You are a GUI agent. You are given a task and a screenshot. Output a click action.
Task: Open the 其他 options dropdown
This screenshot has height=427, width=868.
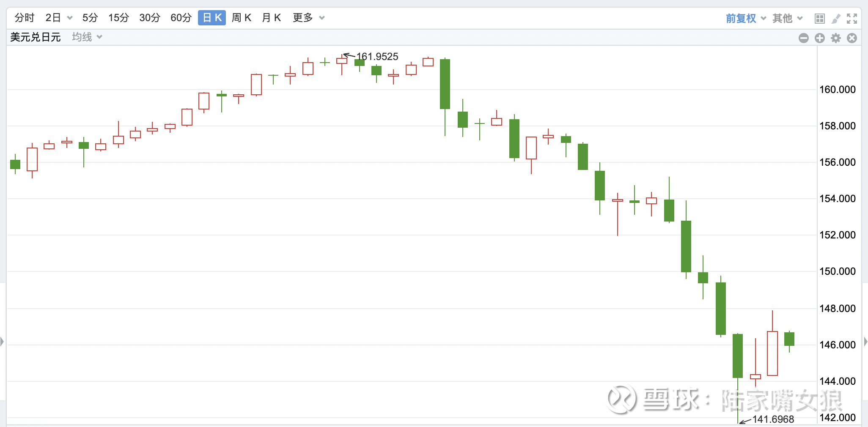(x=787, y=18)
